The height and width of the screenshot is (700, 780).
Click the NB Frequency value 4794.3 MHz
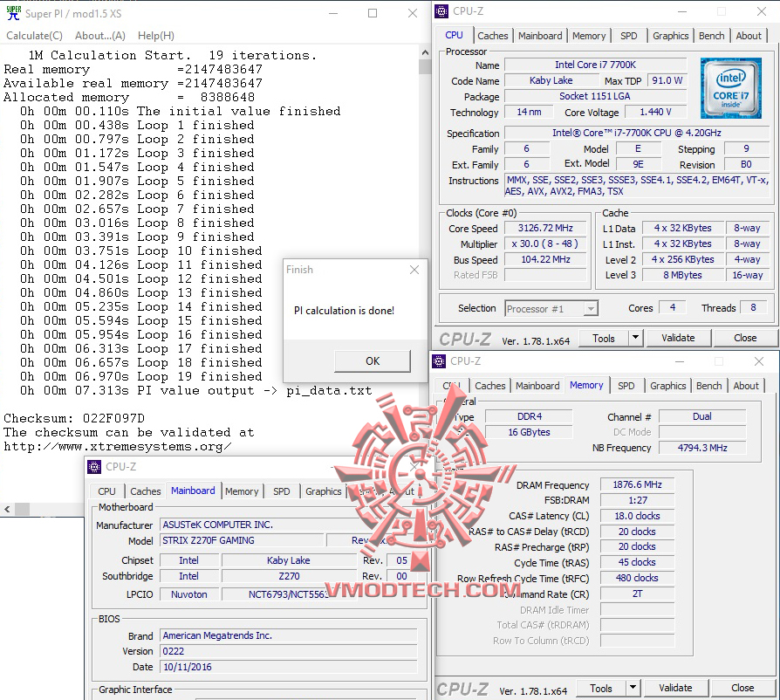click(701, 448)
